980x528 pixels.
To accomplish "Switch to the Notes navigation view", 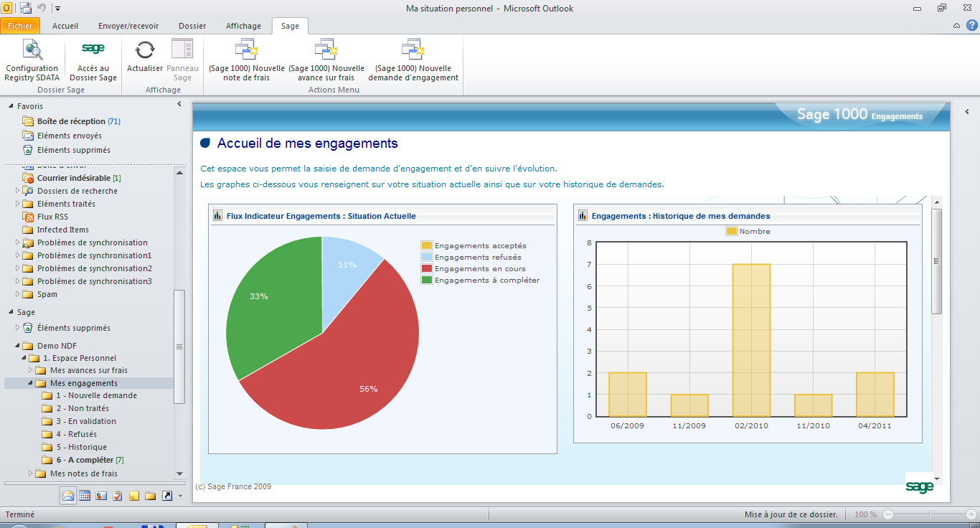I will [x=134, y=495].
